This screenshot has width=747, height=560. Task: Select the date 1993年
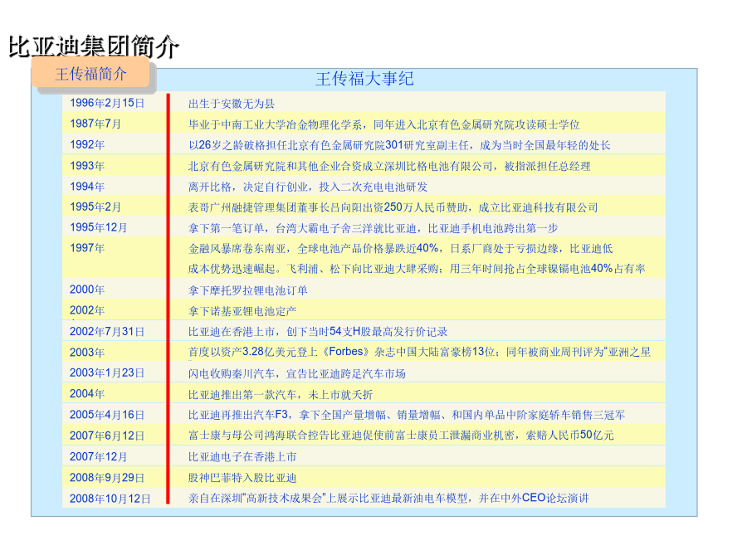[87, 166]
